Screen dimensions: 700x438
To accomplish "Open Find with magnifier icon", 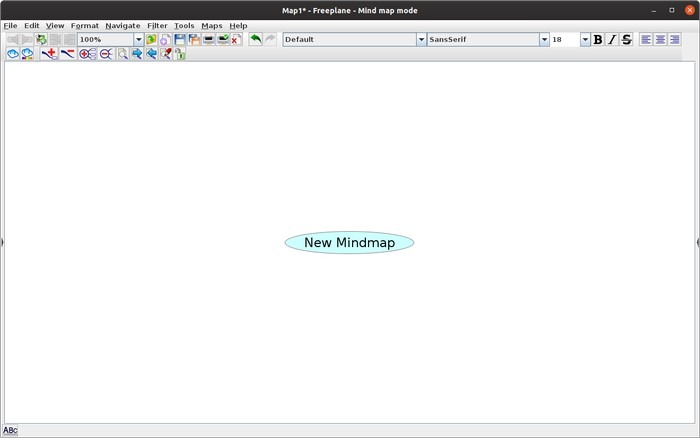I will pyautogui.click(x=122, y=54).
